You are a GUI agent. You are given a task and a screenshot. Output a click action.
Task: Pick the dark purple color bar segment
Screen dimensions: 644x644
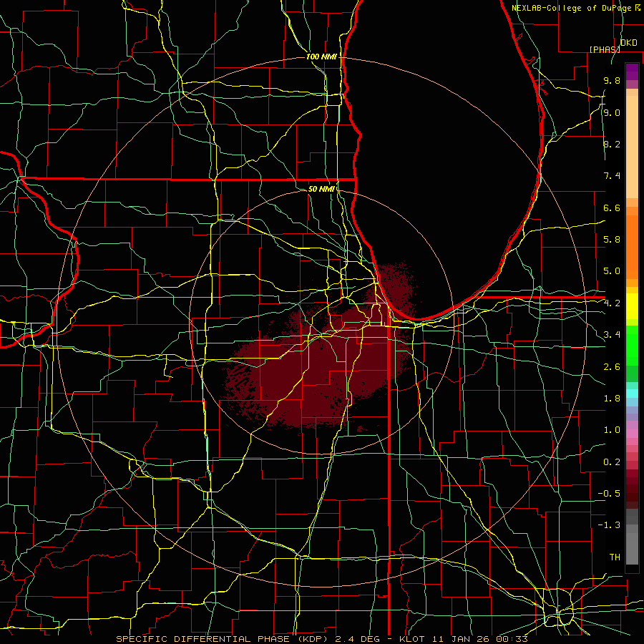[632, 72]
